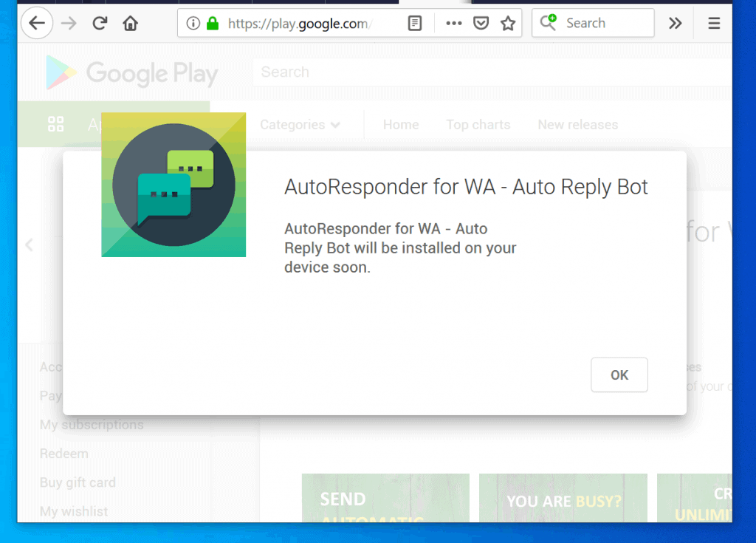The image size is (756, 543).
Task: Bookmark this page with the star icon
Action: coord(508,23)
